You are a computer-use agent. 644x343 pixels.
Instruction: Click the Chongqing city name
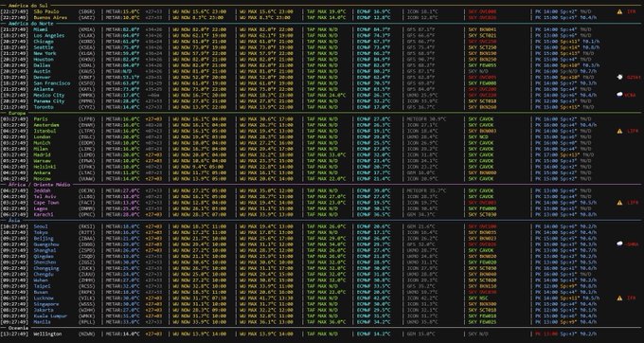click(x=46, y=268)
